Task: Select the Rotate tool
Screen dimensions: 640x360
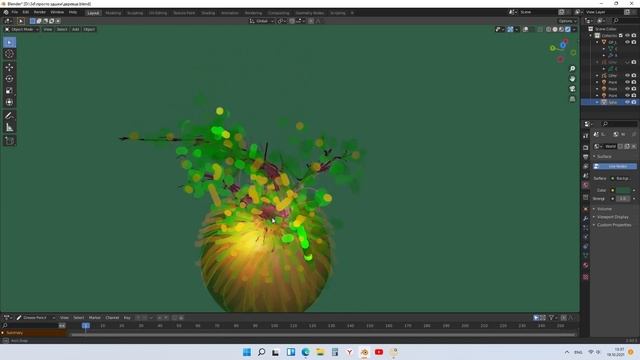Action: [x=9, y=79]
